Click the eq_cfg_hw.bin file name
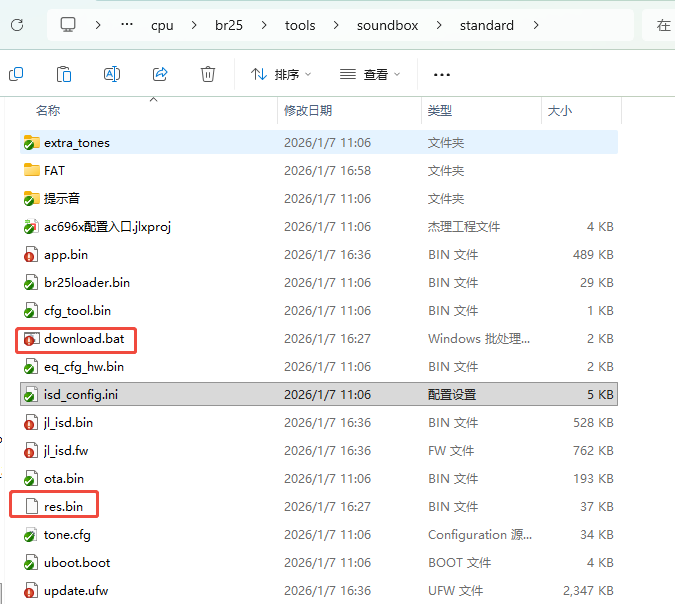 [84, 367]
